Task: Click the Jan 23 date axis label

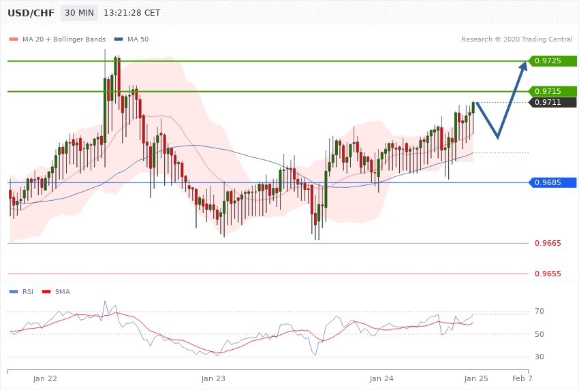Action: click(x=213, y=378)
